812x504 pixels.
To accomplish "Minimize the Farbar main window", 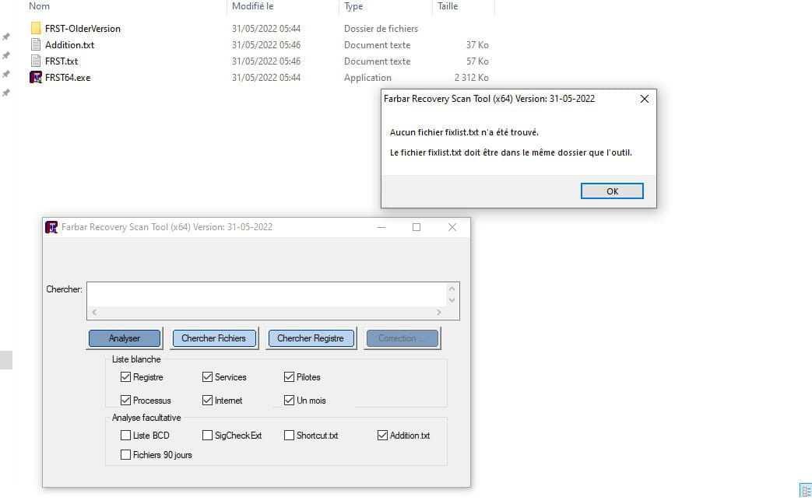I will 381,227.
